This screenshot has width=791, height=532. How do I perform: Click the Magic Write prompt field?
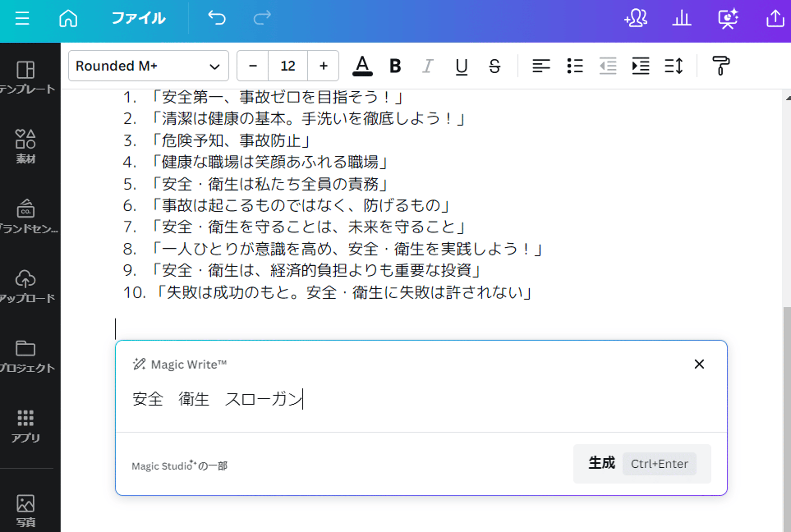click(x=421, y=399)
